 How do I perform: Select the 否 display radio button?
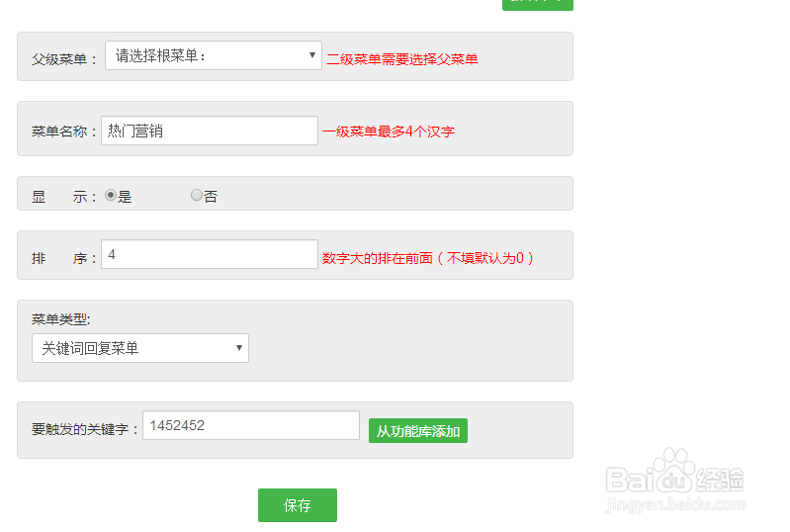pos(197,195)
